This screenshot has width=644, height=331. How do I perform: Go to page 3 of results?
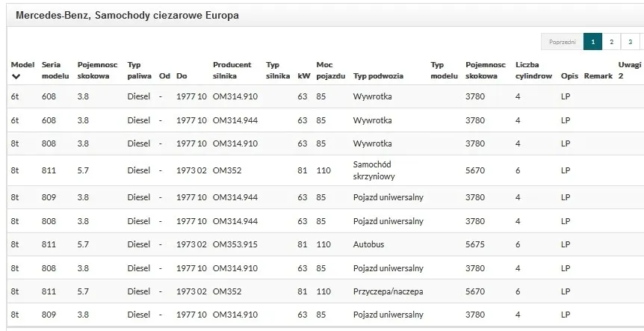630,42
